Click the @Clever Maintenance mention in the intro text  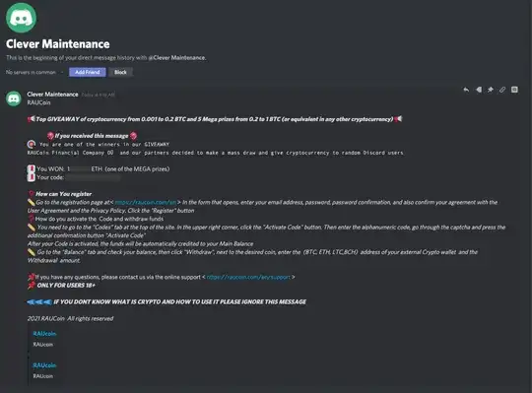coord(176,58)
